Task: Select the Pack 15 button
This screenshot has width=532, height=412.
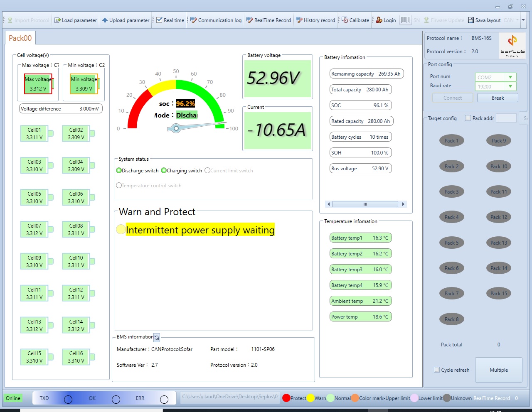Action: click(x=499, y=294)
